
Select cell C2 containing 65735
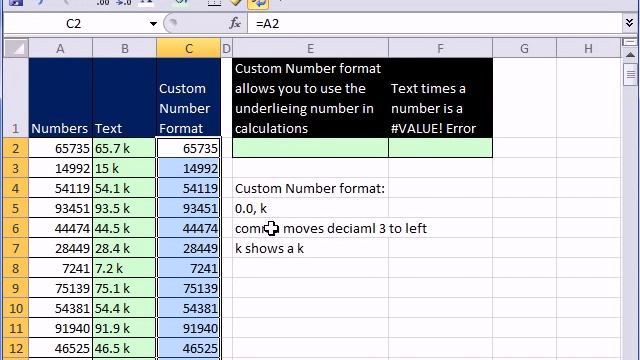pos(189,148)
